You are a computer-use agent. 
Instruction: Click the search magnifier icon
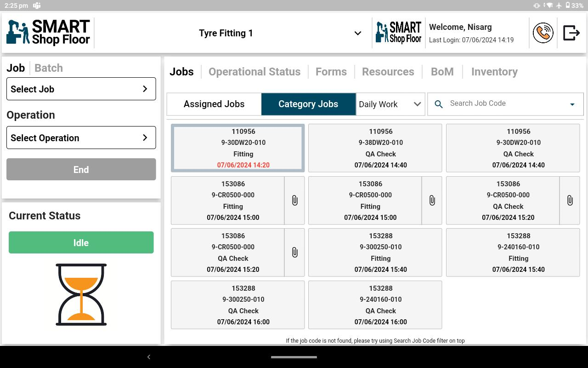[x=439, y=104]
